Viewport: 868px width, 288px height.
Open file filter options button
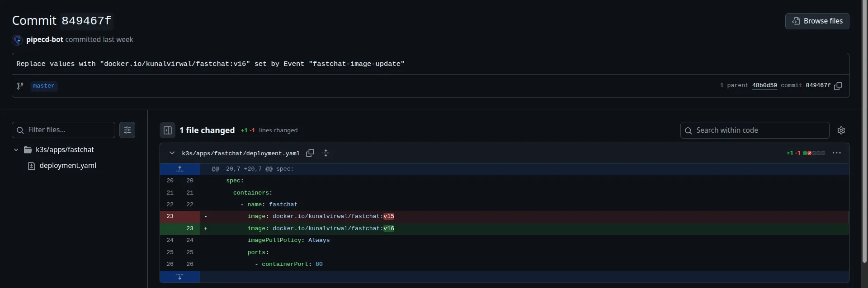pyautogui.click(x=127, y=130)
